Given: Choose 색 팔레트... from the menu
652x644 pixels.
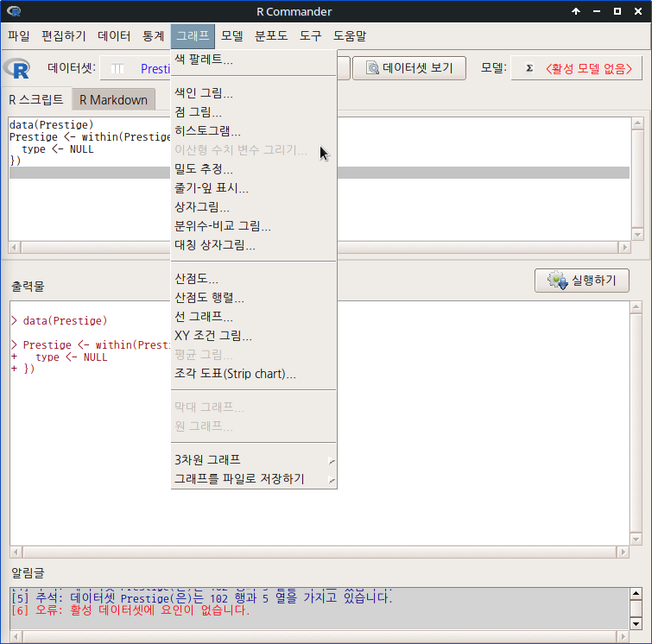Looking at the screenshot, I should tap(254, 60).
